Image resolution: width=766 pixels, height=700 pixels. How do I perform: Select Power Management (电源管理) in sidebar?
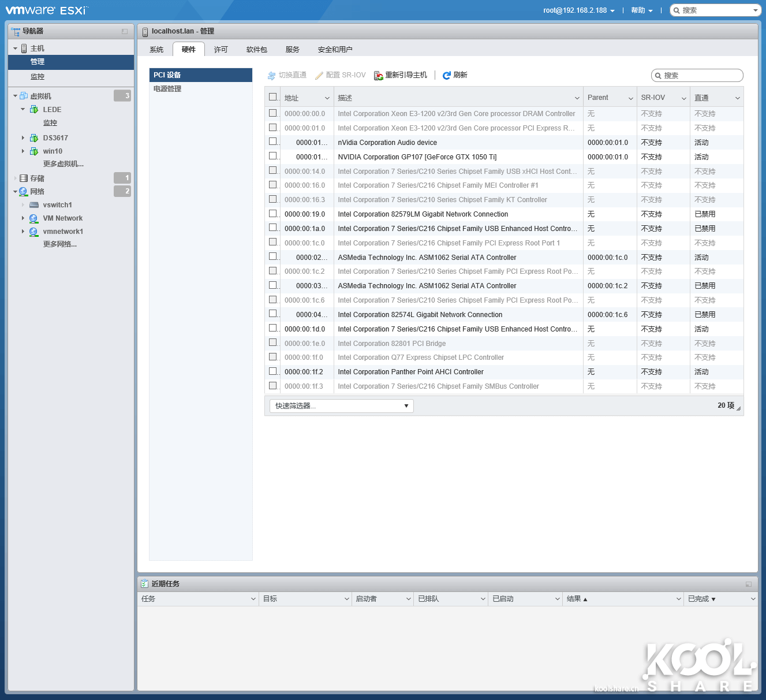167,89
